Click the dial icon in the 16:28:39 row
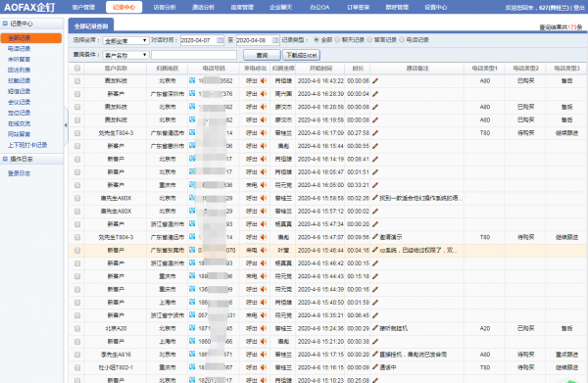The height and width of the screenshot is (383, 588). (x=192, y=93)
